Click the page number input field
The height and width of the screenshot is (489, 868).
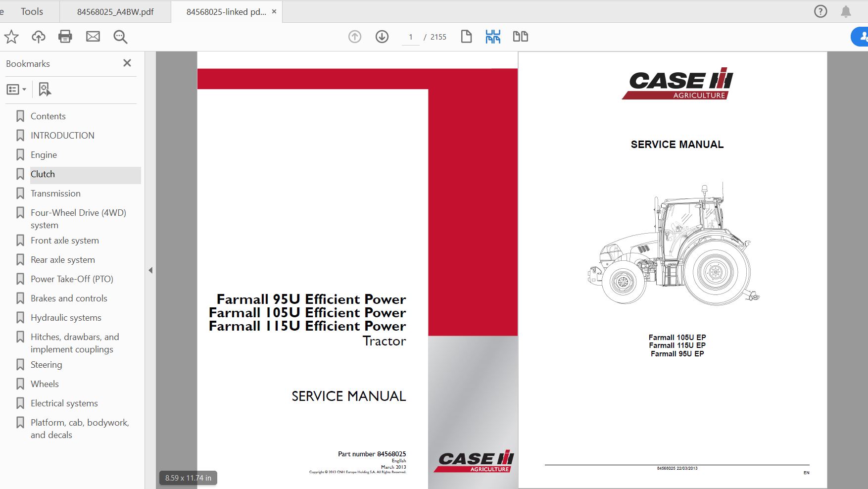pos(411,37)
